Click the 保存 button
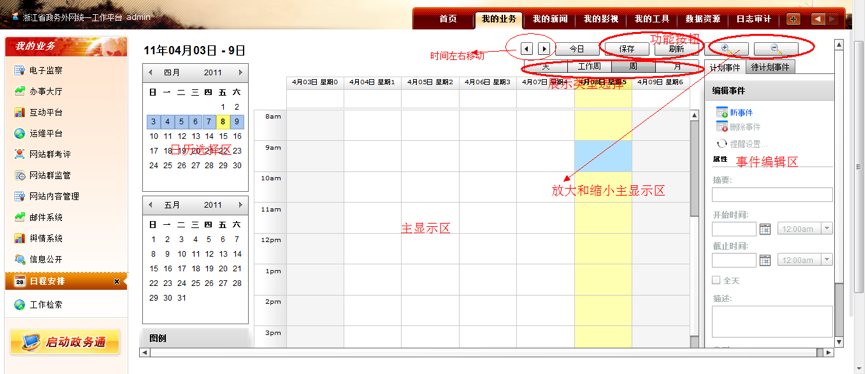The image size is (865, 374). click(626, 49)
